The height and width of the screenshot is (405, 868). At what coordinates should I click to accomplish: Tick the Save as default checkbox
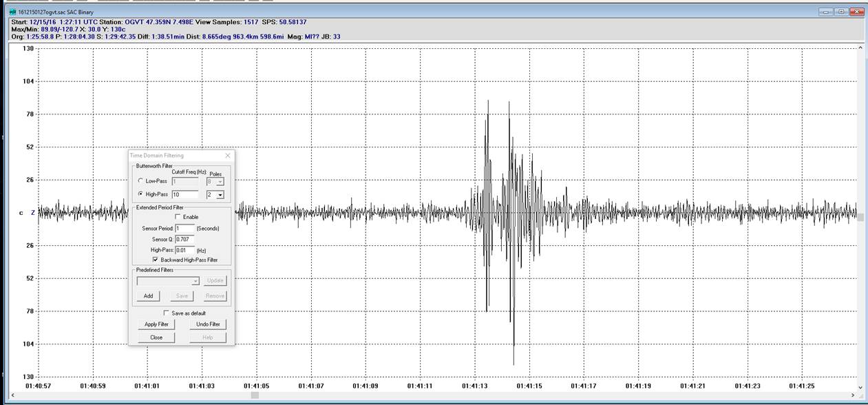(166, 313)
